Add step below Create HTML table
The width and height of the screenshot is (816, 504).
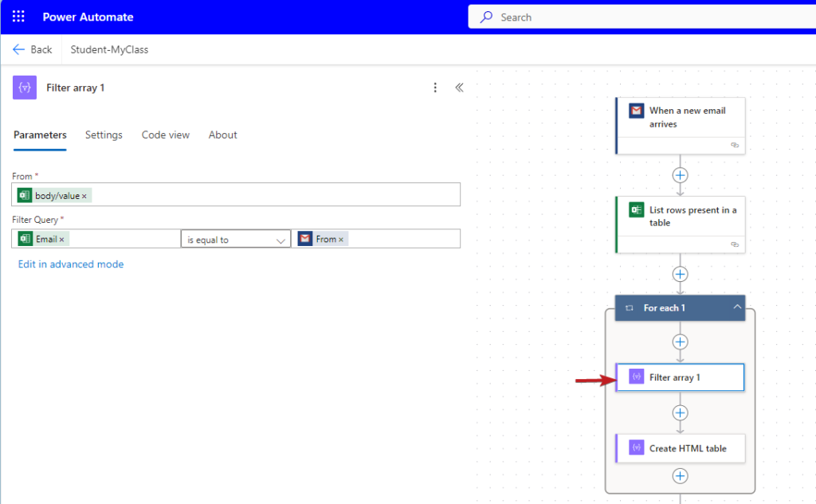click(x=680, y=476)
